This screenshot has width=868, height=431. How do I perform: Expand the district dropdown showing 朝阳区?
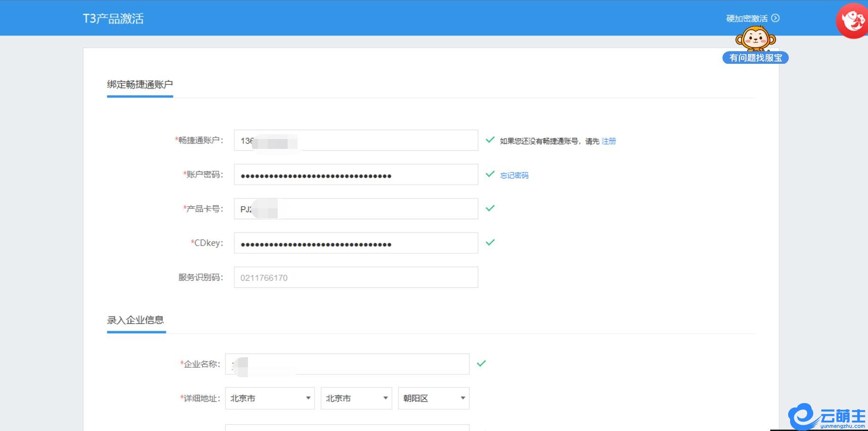434,398
